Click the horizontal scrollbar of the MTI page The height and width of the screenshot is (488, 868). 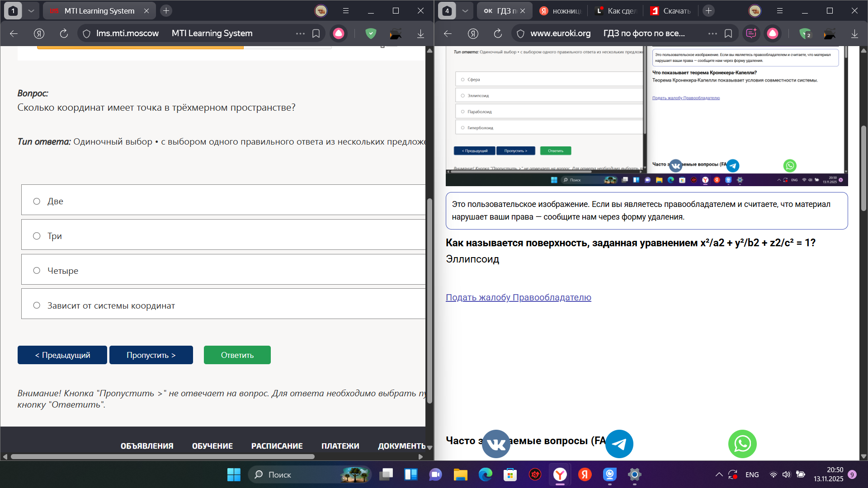point(163,457)
